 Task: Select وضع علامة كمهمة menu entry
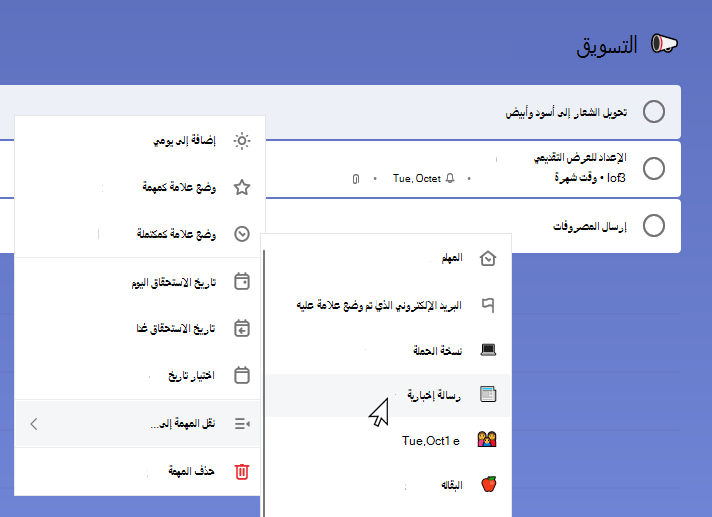click(140, 187)
